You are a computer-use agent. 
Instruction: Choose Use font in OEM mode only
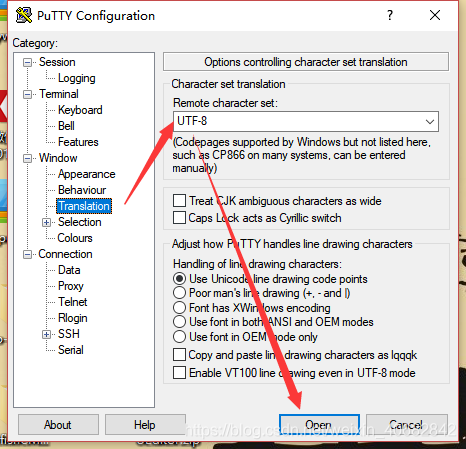pyautogui.click(x=179, y=336)
